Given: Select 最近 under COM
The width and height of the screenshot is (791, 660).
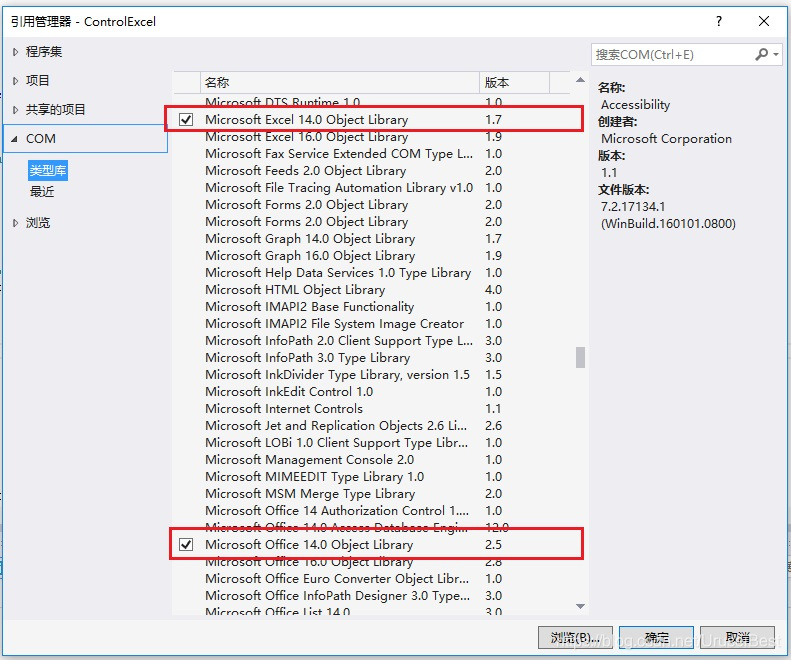Looking at the screenshot, I should [x=42, y=192].
